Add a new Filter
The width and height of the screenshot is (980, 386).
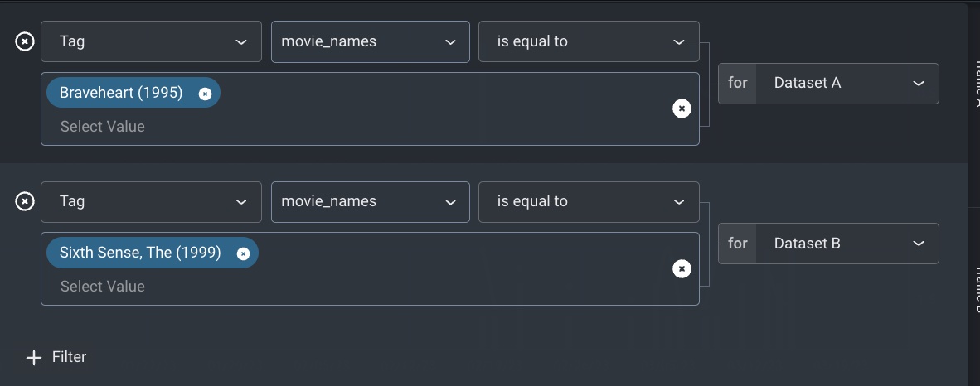tap(56, 357)
